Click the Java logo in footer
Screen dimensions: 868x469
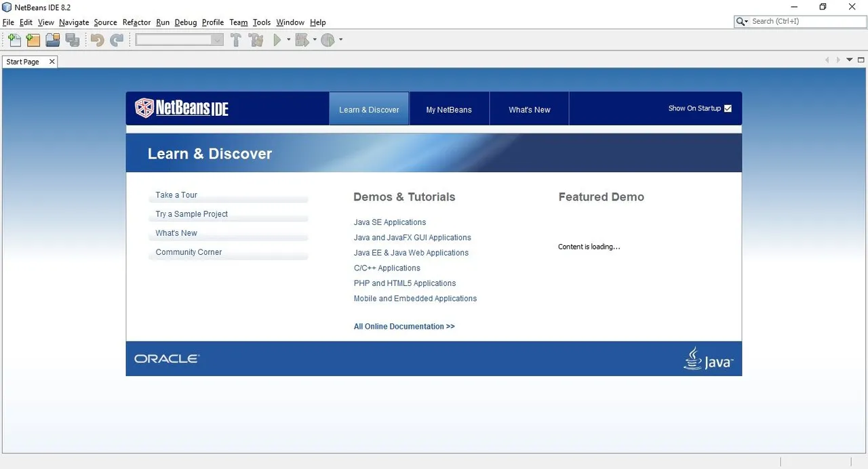point(709,359)
